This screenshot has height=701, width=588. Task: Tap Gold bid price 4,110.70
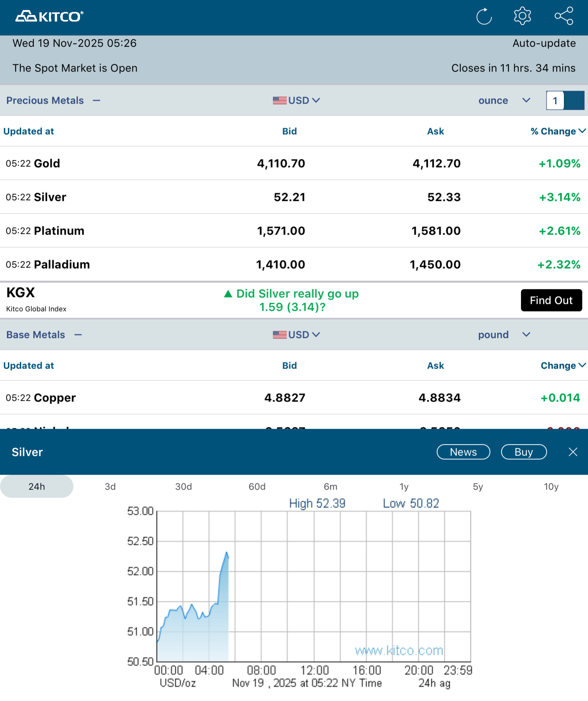pos(281,163)
